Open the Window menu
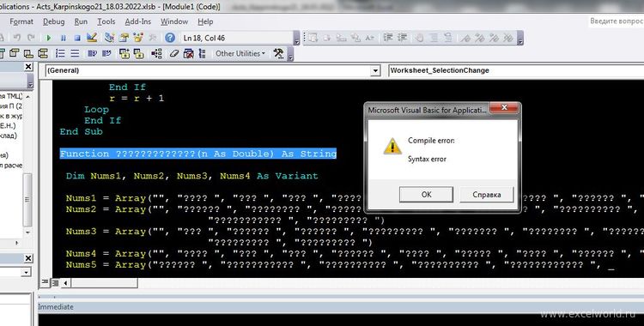This screenshot has height=326, width=644. tap(174, 21)
